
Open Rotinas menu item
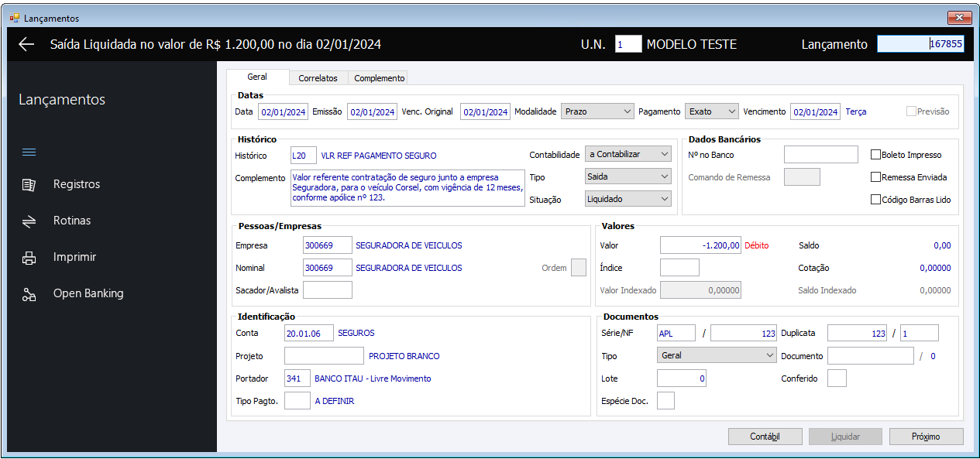pyautogui.click(x=72, y=221)
